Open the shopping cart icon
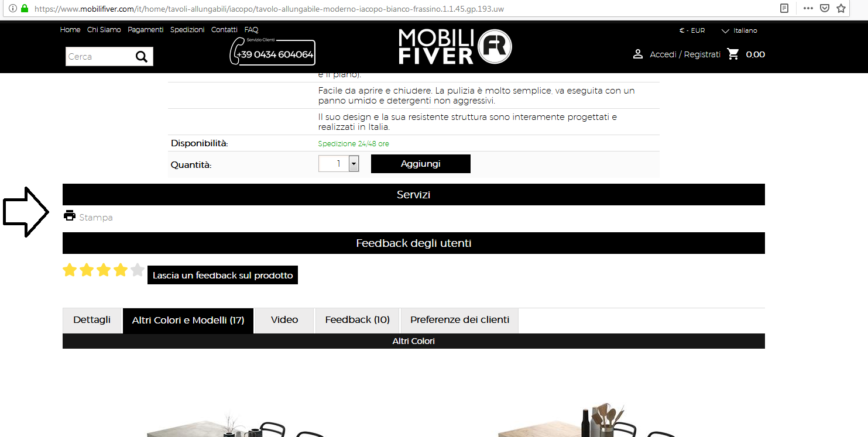Viewport: 868px width, 437px height. (x=733, y=54)
